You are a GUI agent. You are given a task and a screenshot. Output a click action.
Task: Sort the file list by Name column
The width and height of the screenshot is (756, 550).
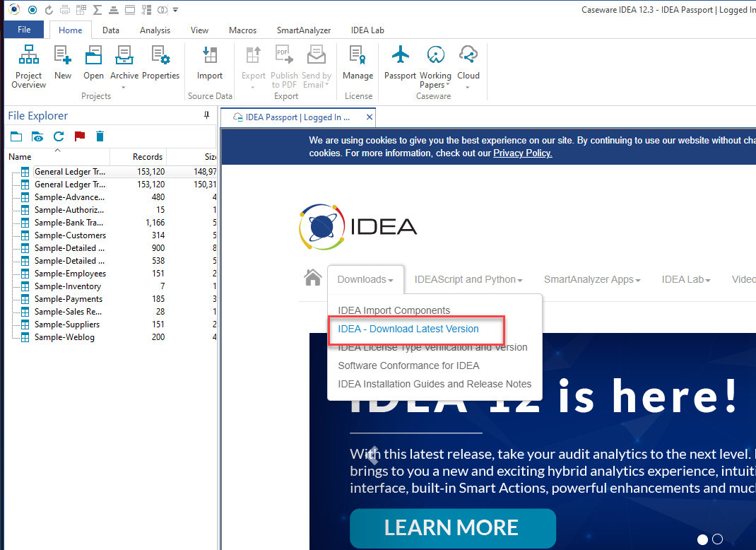[57, 157]
